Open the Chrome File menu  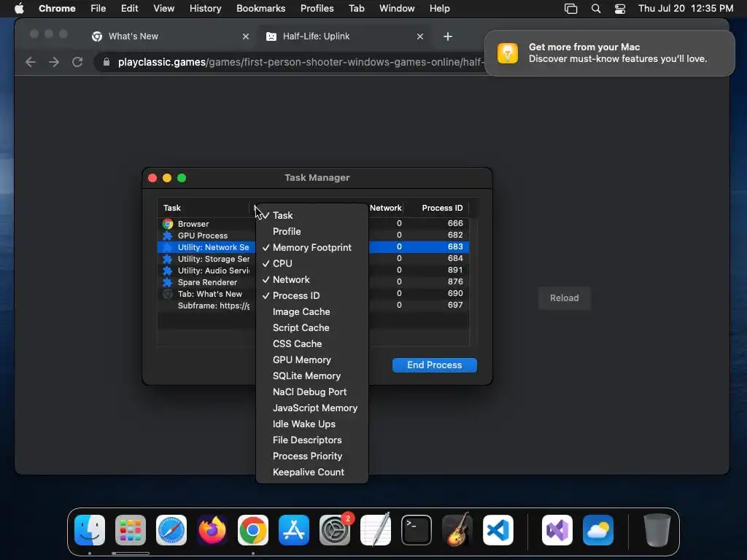98,8
